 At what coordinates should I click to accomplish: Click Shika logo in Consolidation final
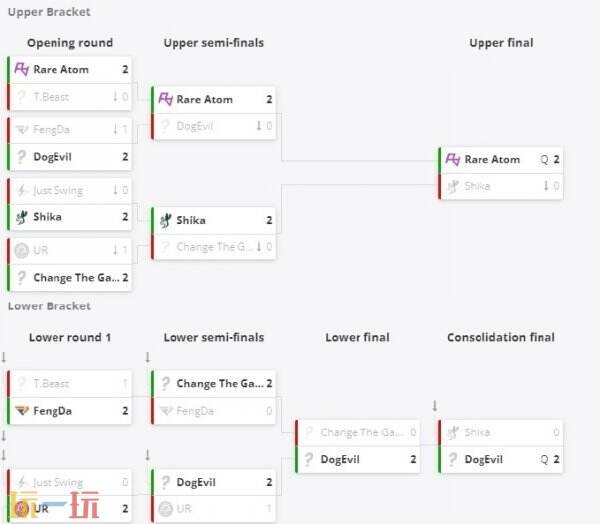453,433
